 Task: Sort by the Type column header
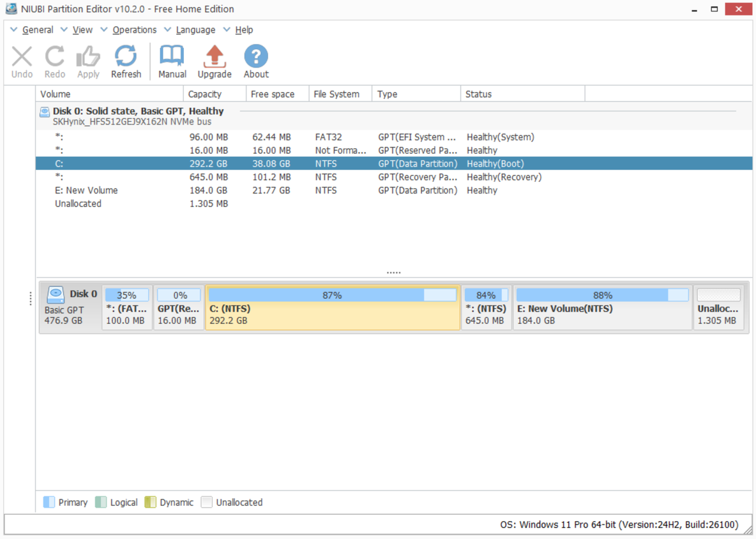pyautogui.click(x=416, y=94)
